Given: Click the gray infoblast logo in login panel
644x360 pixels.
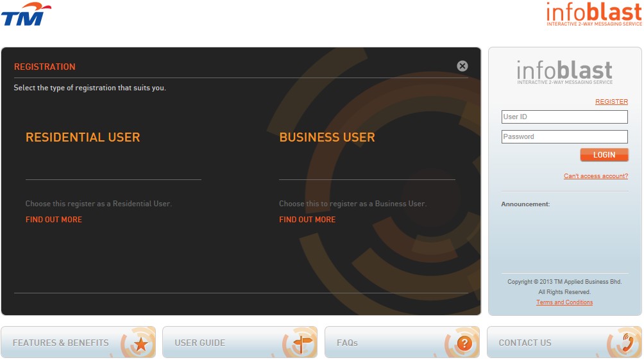Looking at the screenshot, I should tap(564, 72).
